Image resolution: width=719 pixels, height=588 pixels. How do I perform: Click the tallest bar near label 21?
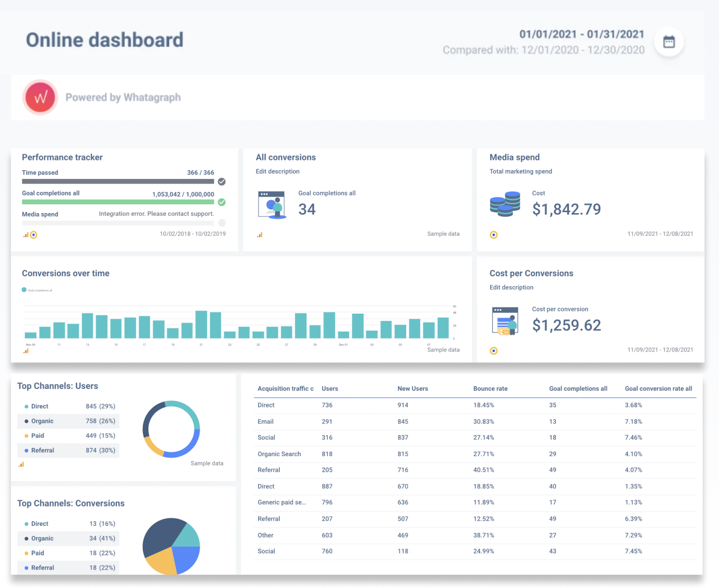coord(201,324)
